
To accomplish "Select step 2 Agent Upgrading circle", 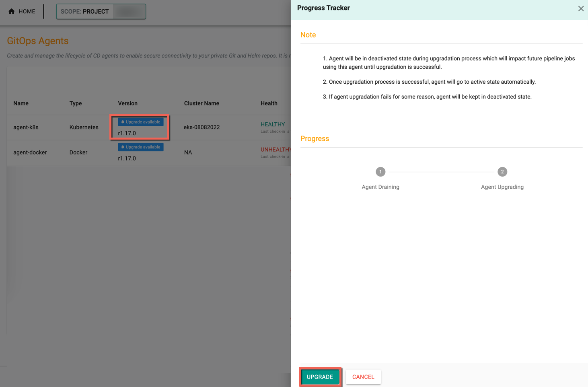I will 502,172.
